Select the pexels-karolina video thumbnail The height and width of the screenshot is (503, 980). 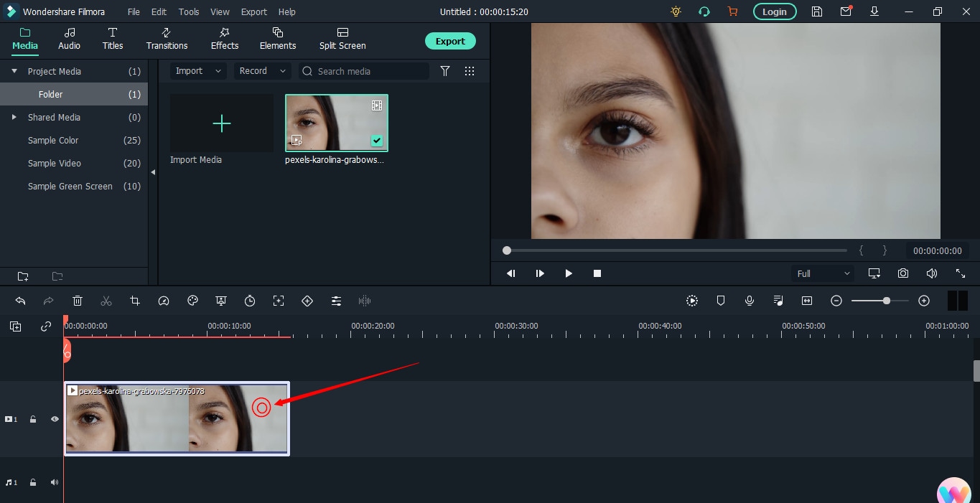[336, 123]
